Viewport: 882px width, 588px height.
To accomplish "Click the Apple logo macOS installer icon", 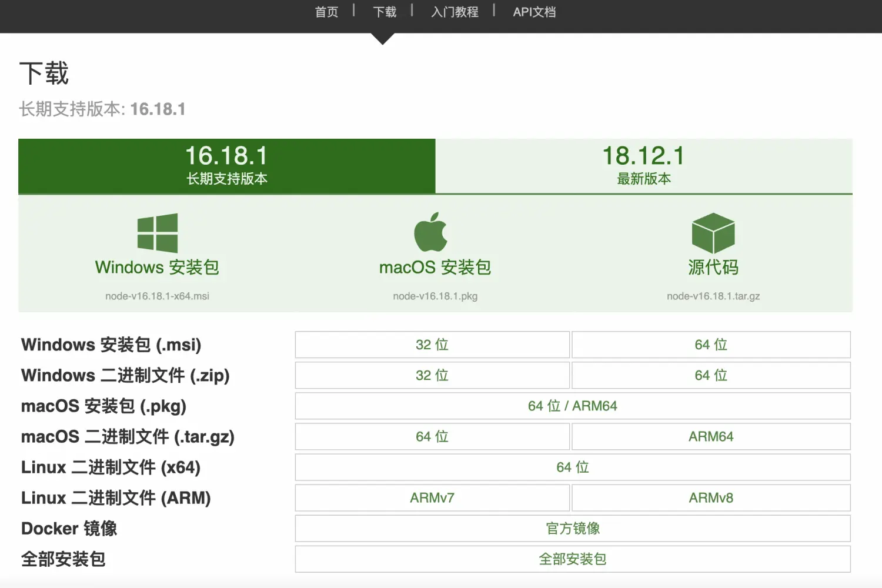I will point(431,232).
